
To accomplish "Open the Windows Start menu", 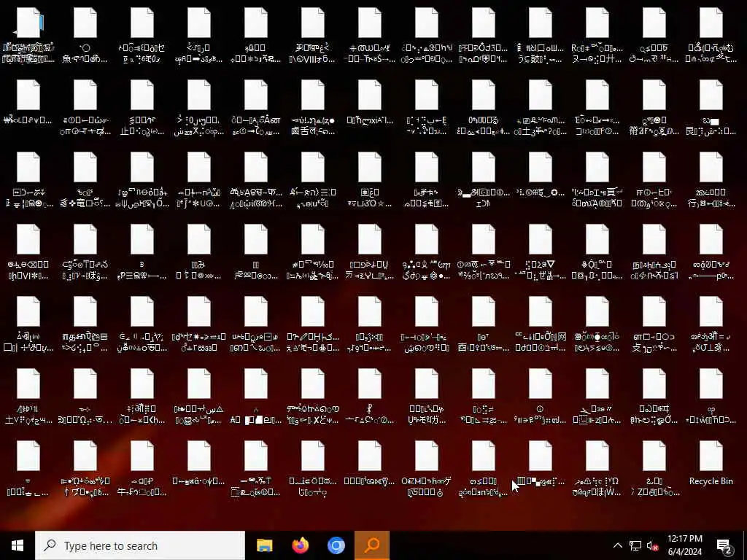I will [x=18, y=545].
